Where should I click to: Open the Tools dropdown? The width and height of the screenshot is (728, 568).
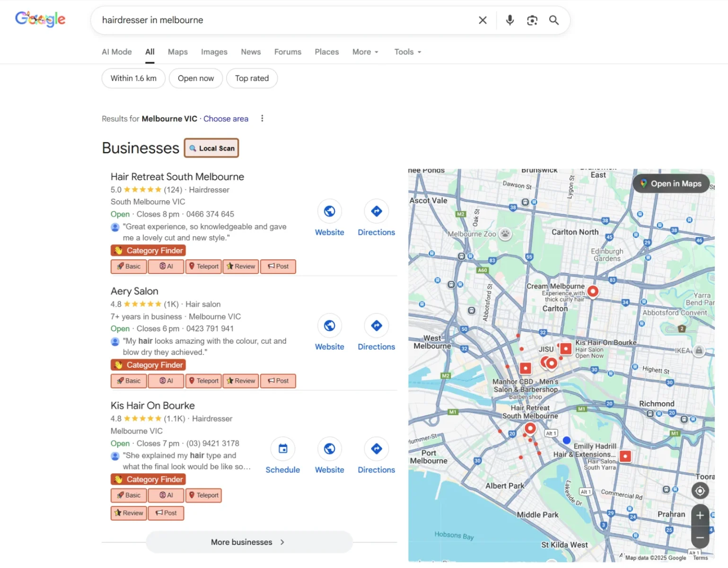click(407, 52)
